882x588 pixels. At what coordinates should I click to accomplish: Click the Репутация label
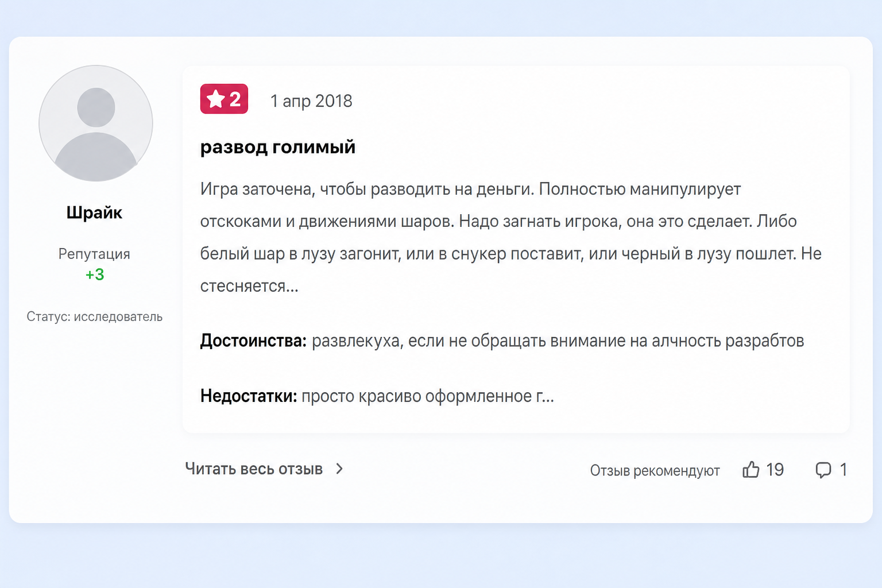click(94, 254)
